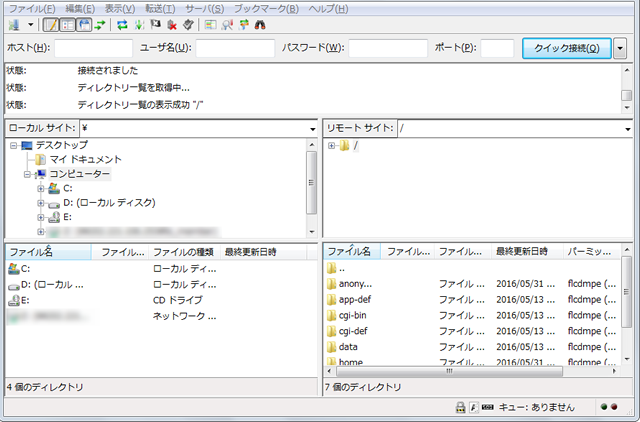The image size is (640, 422).
Task: Click the 'キュー: ありません' status text
Action: tap(537, 407)
